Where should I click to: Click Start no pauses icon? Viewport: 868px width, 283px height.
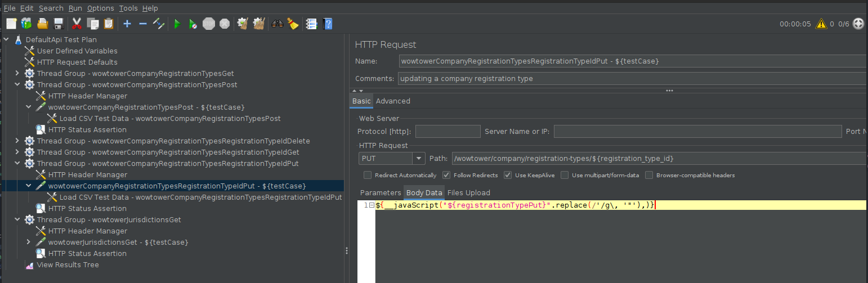pyautogui.click(x=193, y=24)
